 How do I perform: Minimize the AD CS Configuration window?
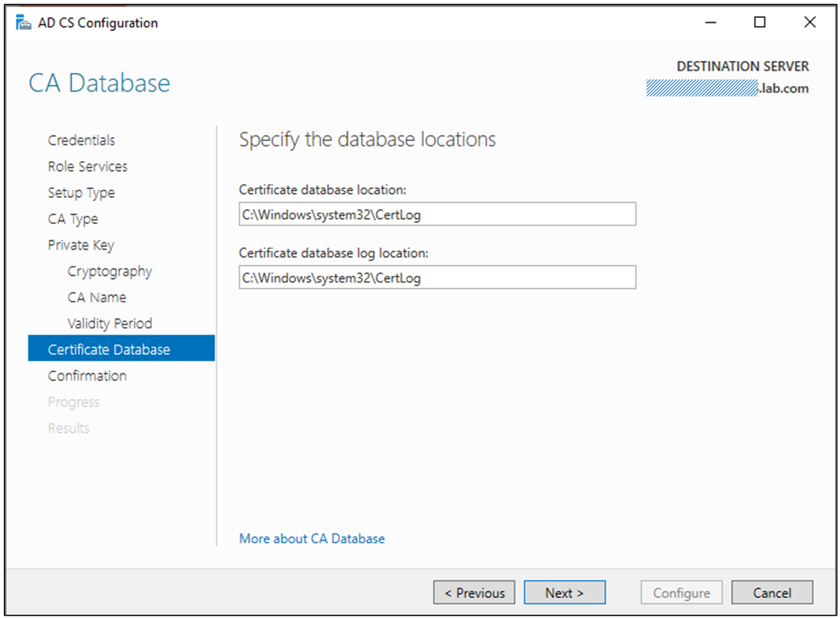[710, 22]
